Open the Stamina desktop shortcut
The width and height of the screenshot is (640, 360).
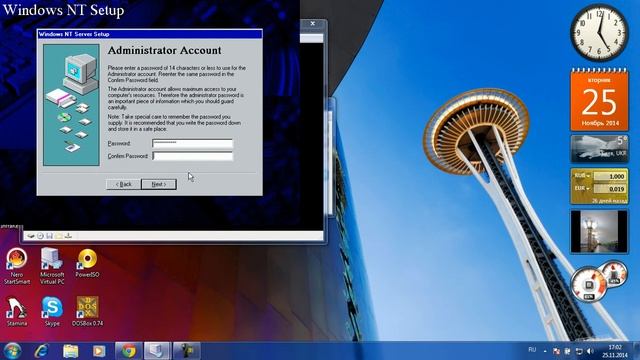pyautogui.click(x=17, y=311)
